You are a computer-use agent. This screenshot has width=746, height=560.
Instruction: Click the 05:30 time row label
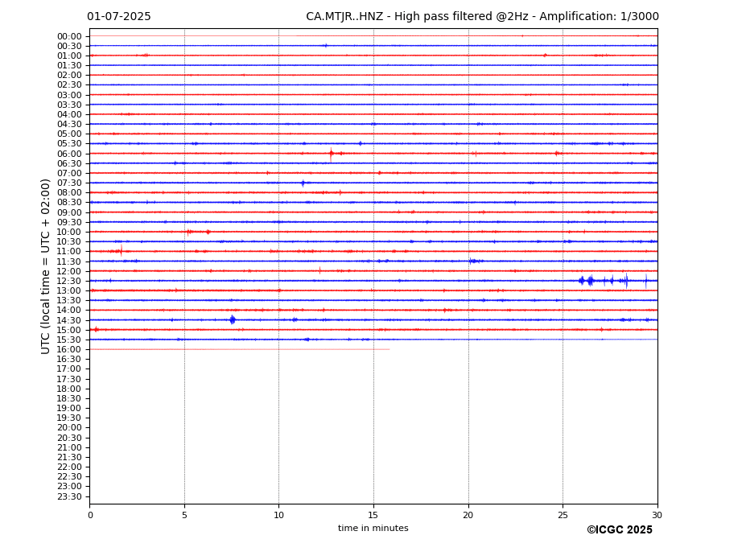pyautogui.click(x=69, y=144)
